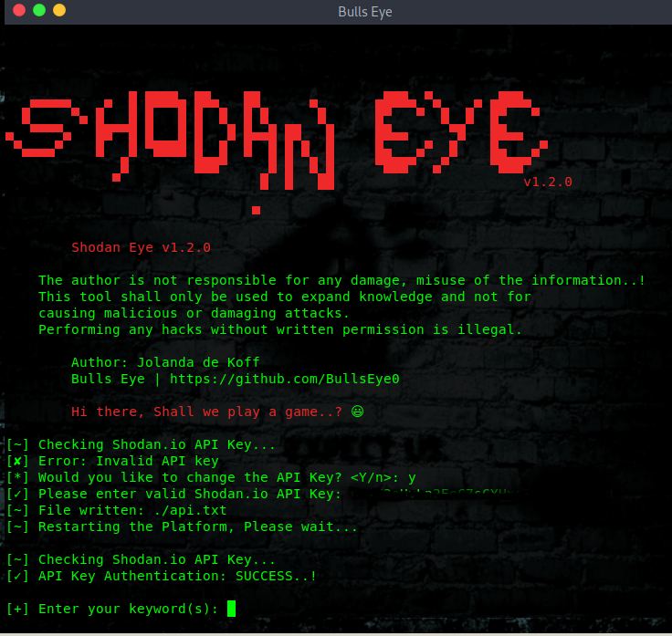
Task: Click the blurred API key value
Action: coord(437,495)
